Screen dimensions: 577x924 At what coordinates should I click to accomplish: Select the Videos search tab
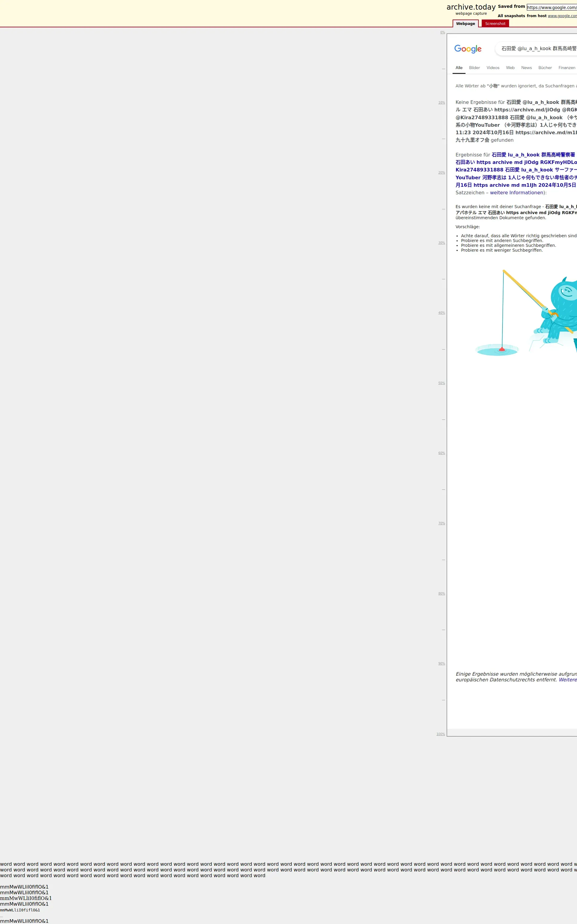pos(493,68)
